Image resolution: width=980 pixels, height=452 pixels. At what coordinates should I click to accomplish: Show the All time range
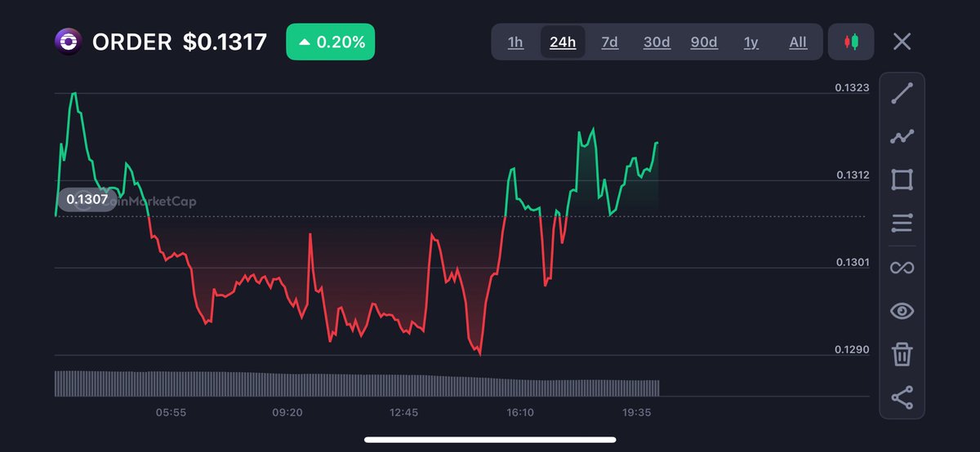tap(798, 42)
